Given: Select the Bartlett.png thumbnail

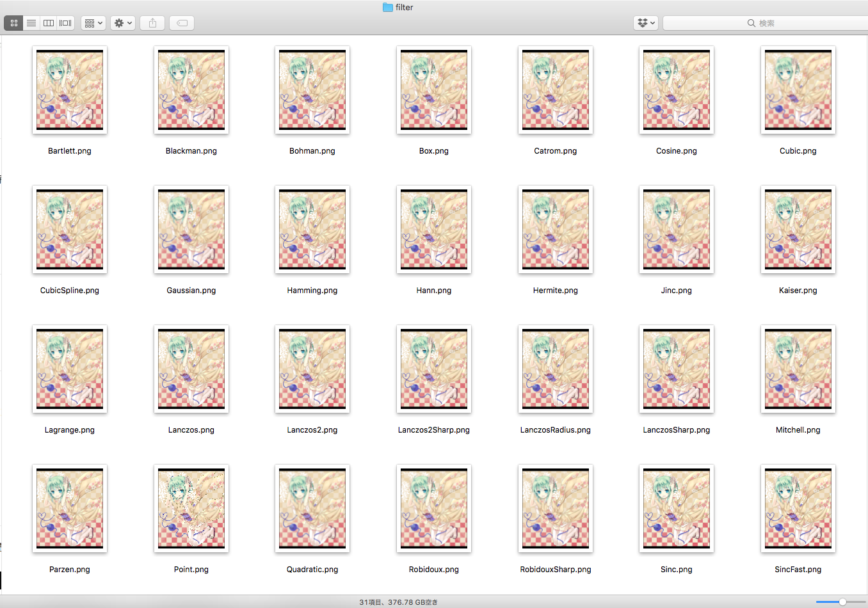Looking at the screenshot, I should coord(70,90).
